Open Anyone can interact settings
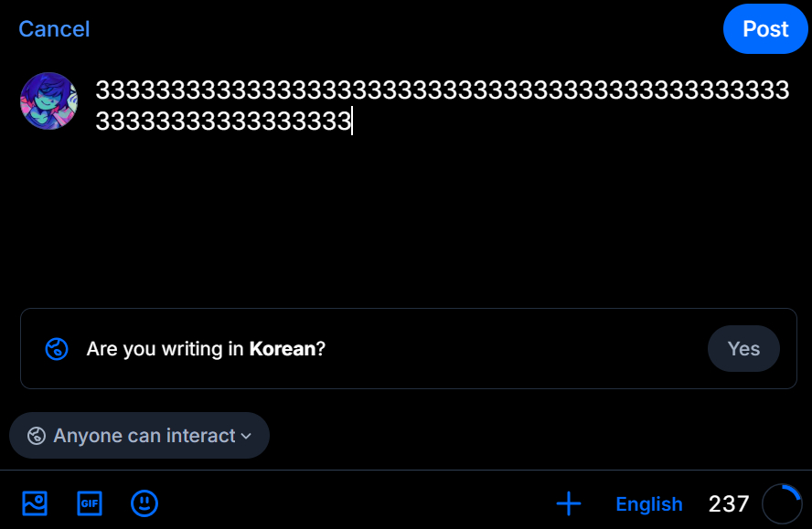The image size is (812, 529). click(x=144, y=436)
